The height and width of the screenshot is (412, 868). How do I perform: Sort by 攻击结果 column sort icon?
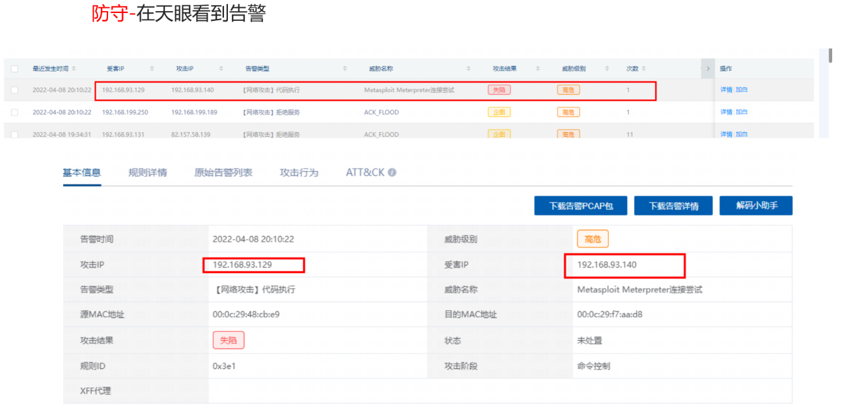(538, 68)
